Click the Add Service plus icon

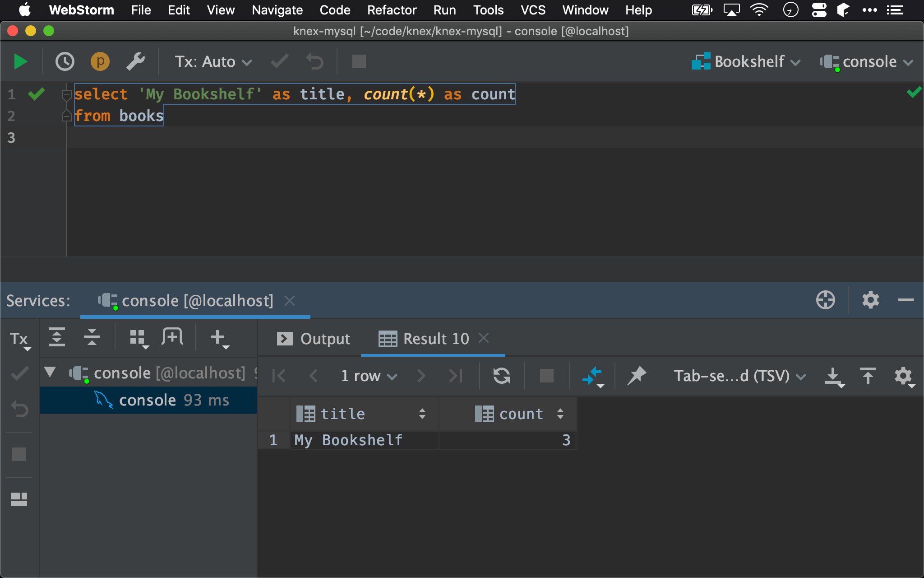pos(220,339)
